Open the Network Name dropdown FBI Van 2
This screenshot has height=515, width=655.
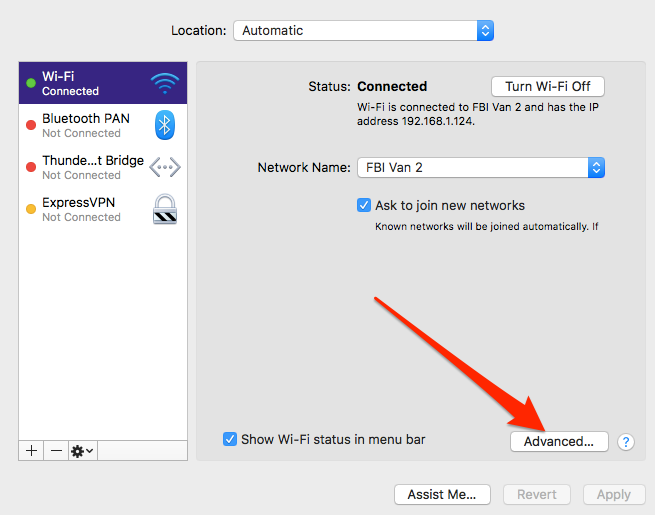pos(481,167)
